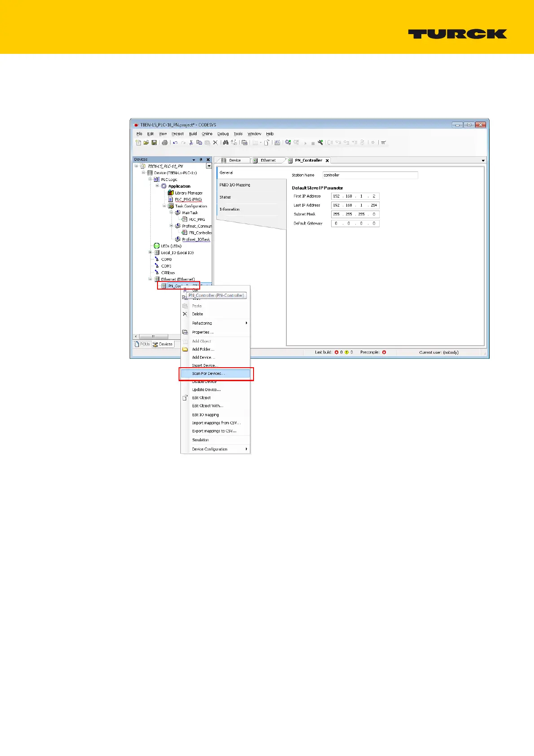The height and width of the screenshot is (756, 534).
Task: Click the Undo arrow toolbar icon
Action: coord(175,143)
